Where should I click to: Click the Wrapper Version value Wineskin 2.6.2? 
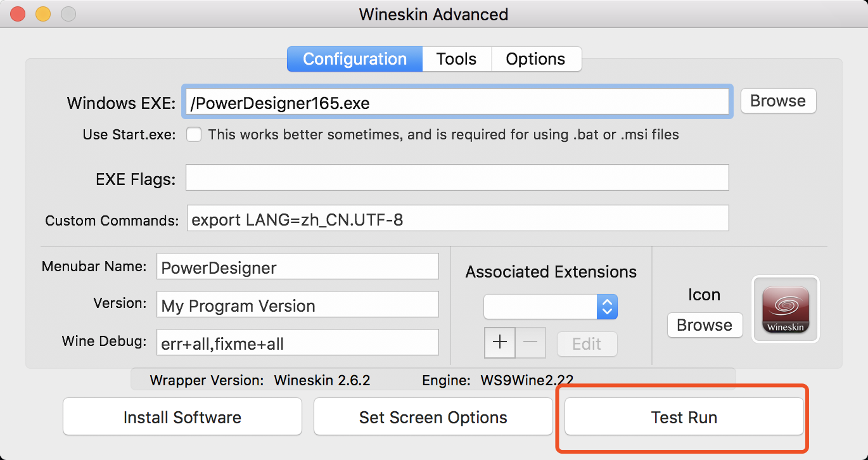322,380
